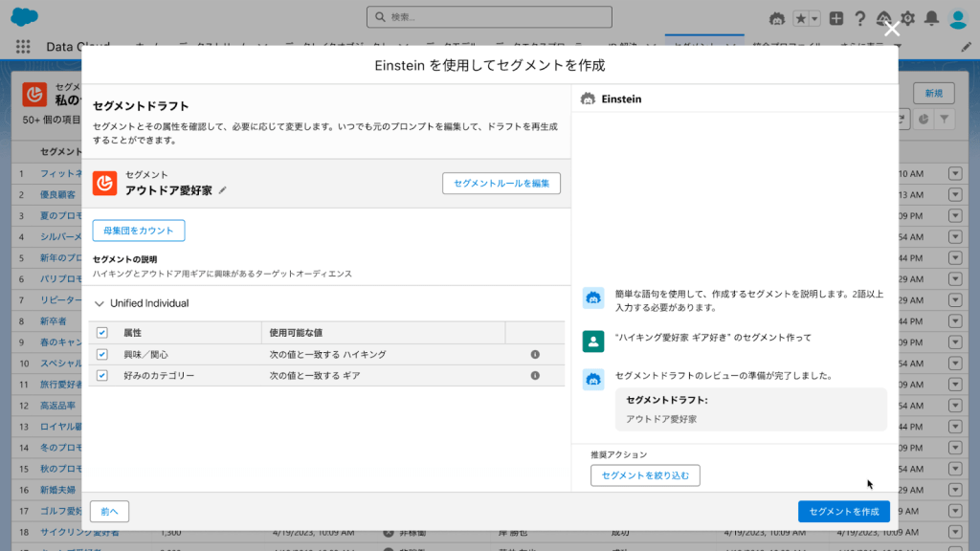Open the App Launcher grid icon
980x551 pixels.
coord(23,46)
